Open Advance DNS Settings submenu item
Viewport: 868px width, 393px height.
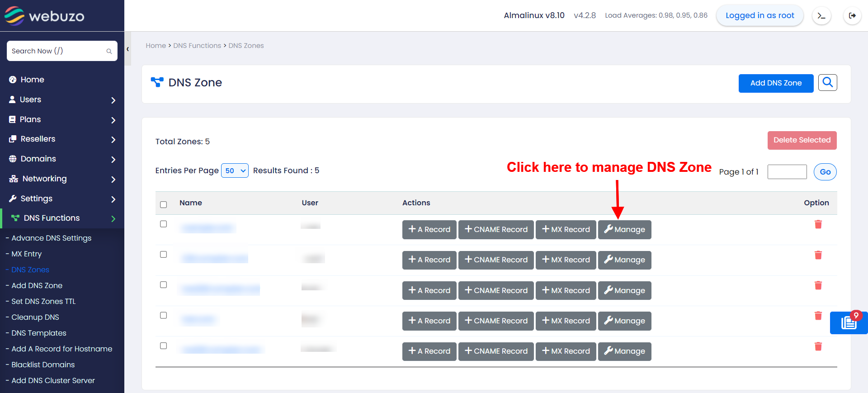coord(51,238)
